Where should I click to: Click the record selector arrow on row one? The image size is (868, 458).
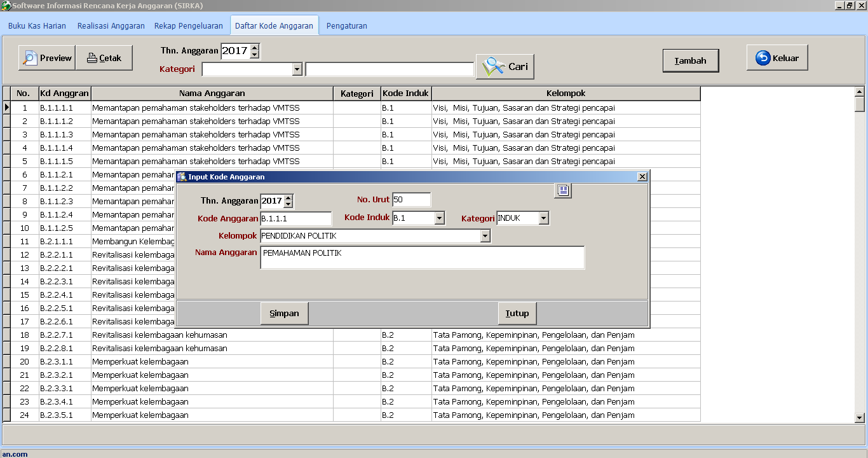click(6, 108)
